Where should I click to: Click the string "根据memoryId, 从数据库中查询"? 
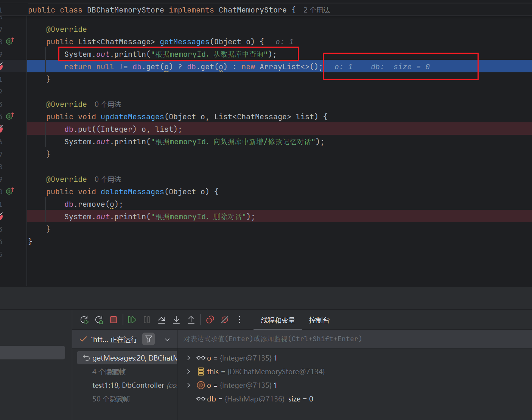tap(209, 54)
